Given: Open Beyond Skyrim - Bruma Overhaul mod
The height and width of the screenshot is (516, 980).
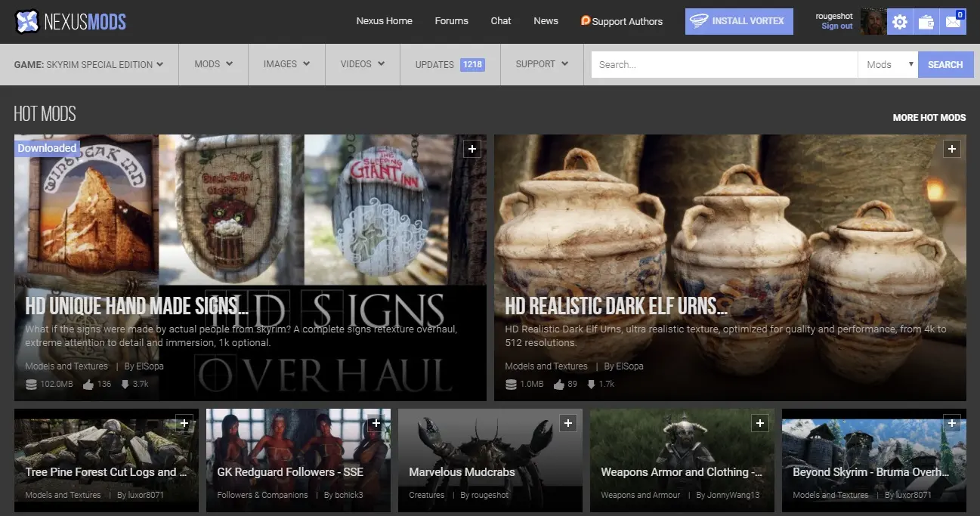Looking at the screenshot, I should (x=871, y=472).
